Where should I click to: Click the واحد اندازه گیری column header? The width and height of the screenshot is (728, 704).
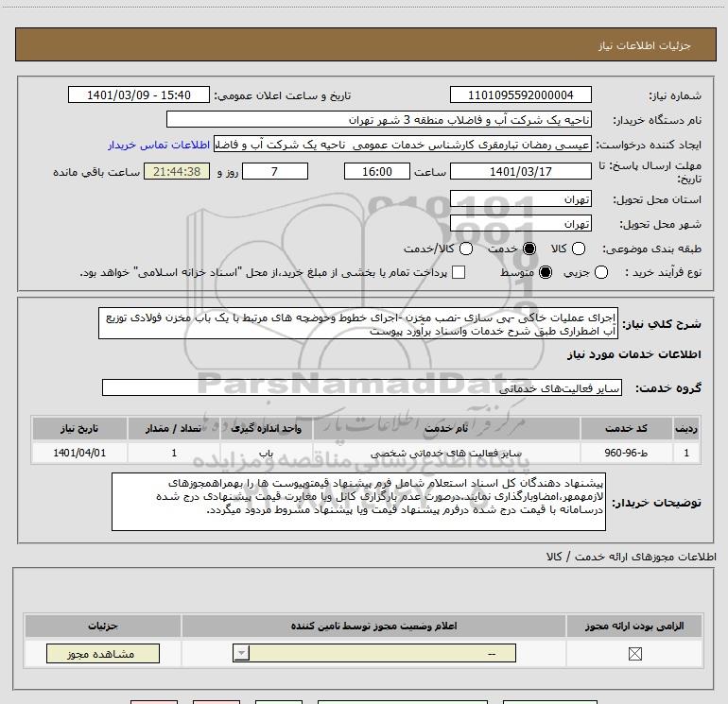click(266, 428)
